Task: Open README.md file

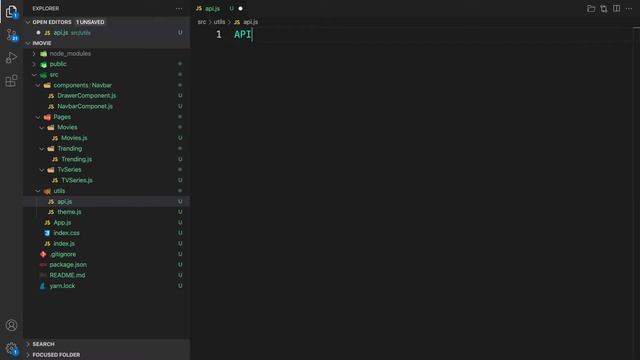Action: click(x=67, y=275)
